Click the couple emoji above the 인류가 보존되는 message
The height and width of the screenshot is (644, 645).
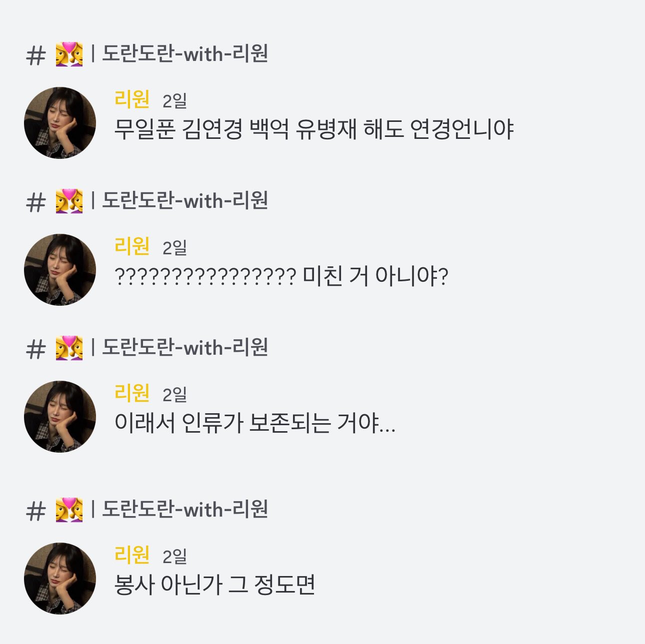pos(69,348)
